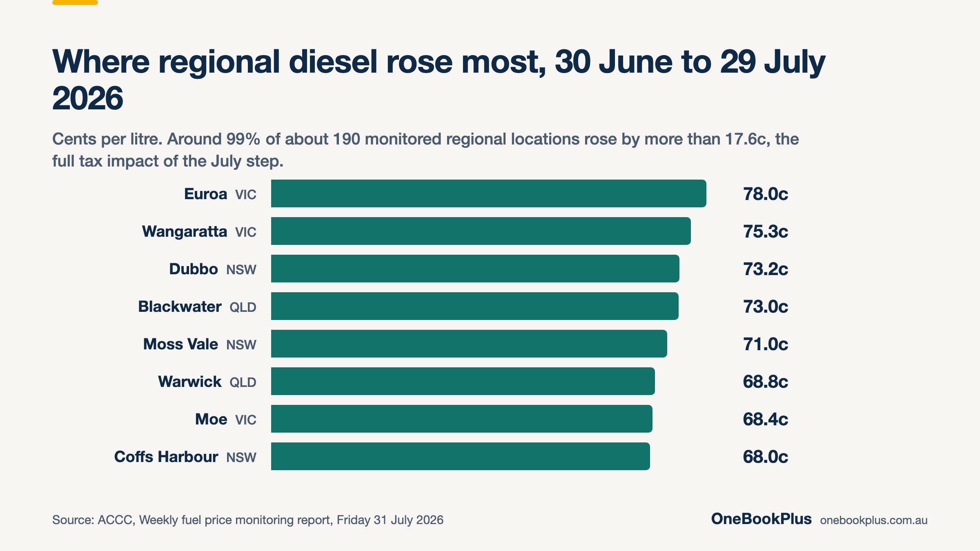This screenshot has width=980, height=551.
Task: Select the Euroa label
Action: point(205,194)
